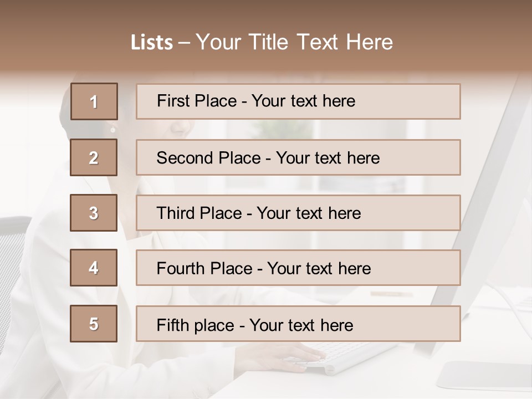Click the word Fourth in fourth bar

[180, 268]
